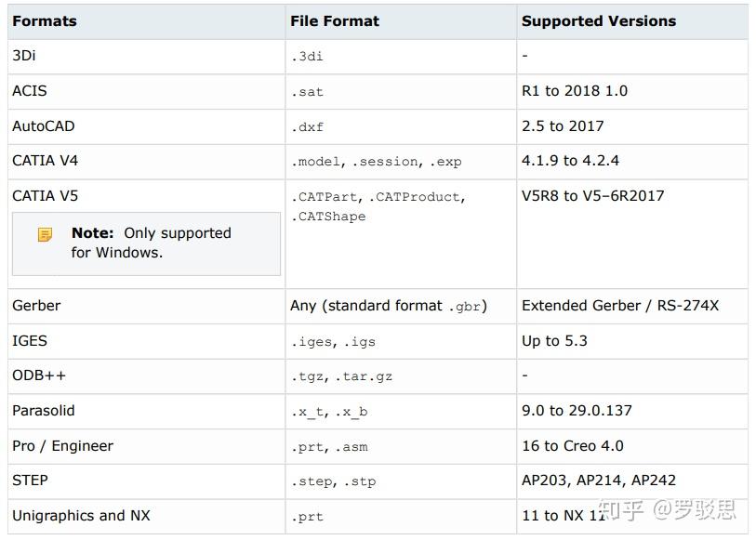Screen dimensions: 756x540
Task: Click the Pro / Engineer row label
Action: (x=62, y=446)
